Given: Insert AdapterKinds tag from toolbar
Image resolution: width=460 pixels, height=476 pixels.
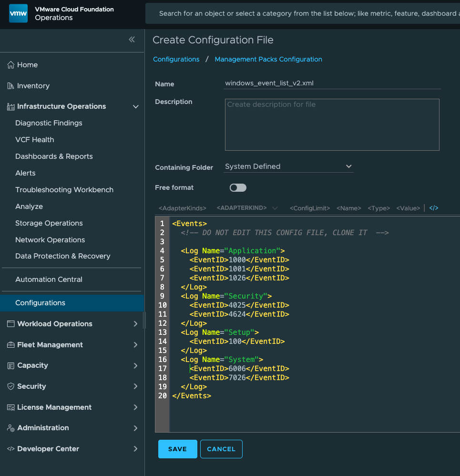Looking at the screenshot, I should point(183,208).
